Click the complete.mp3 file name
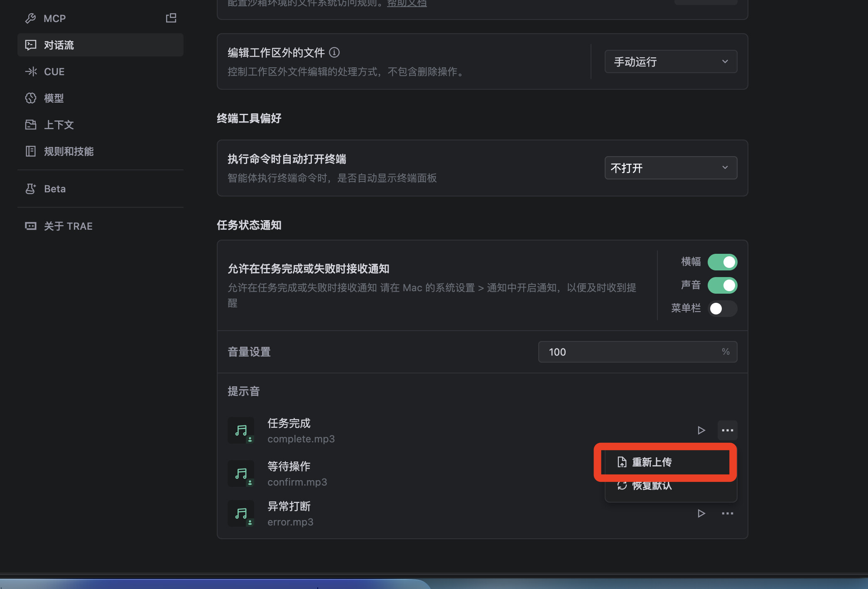Image resolution: width=868 pixels, height=589 pixels. coord(301,439)
